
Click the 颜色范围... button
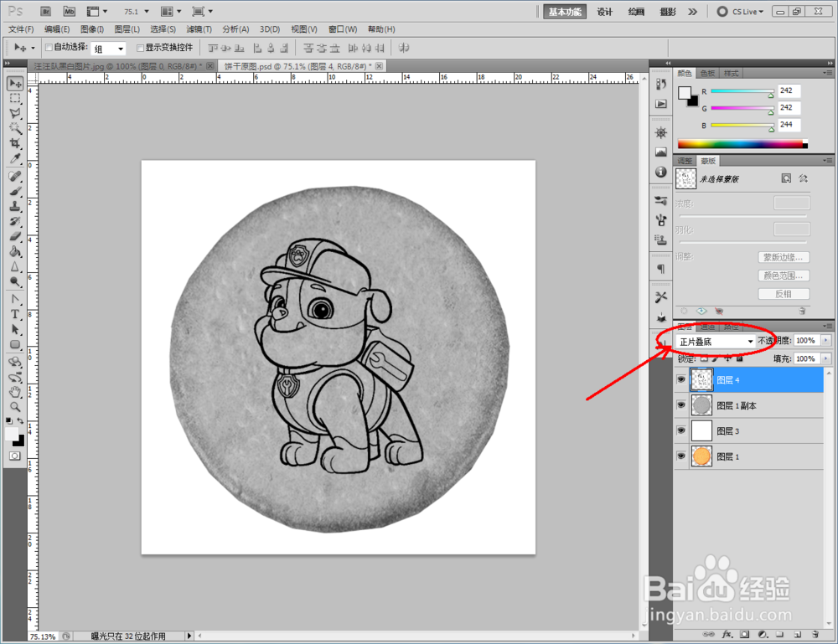click(784, 276)
